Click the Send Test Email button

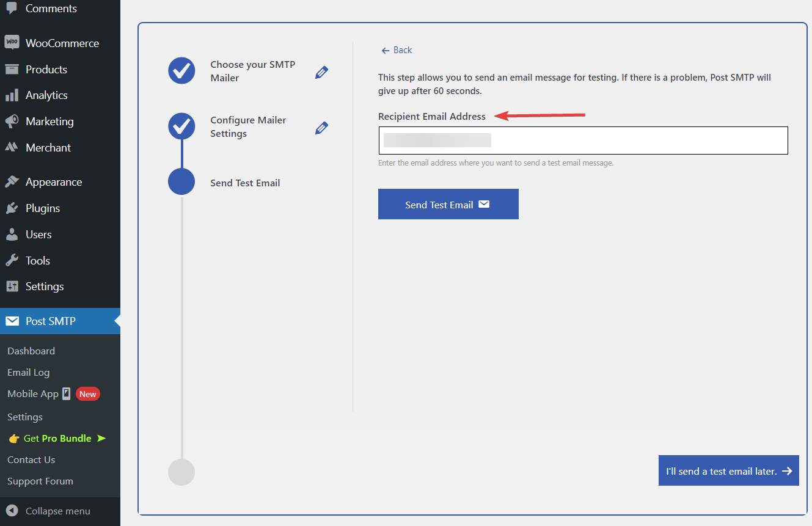[x=448, y=204]
